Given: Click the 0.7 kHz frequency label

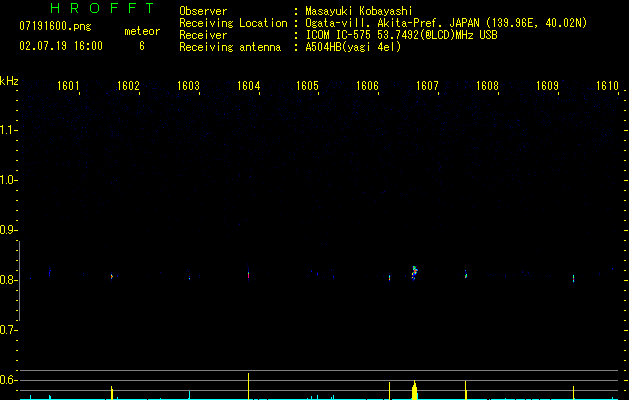Looking at the screenshot, I should (8, 330).
